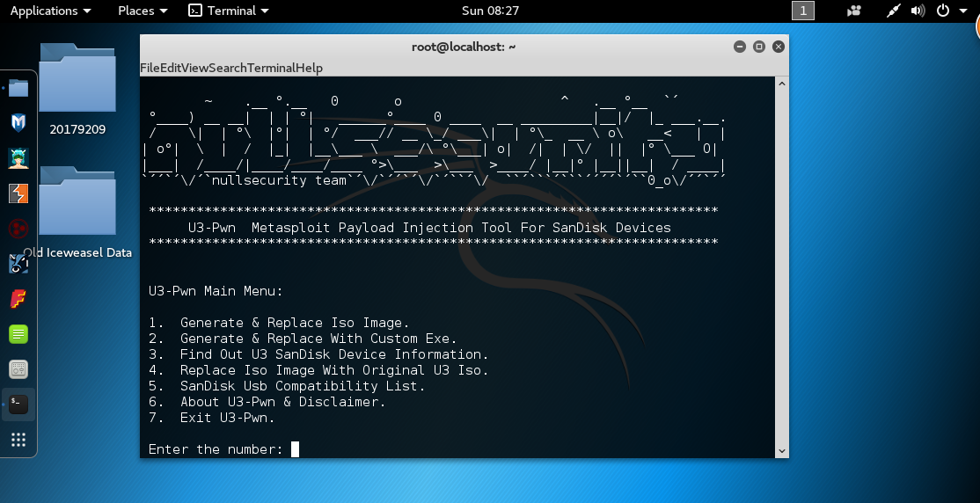Click the root@localhost title bar
980x503 pixels.
pos(464,47)
